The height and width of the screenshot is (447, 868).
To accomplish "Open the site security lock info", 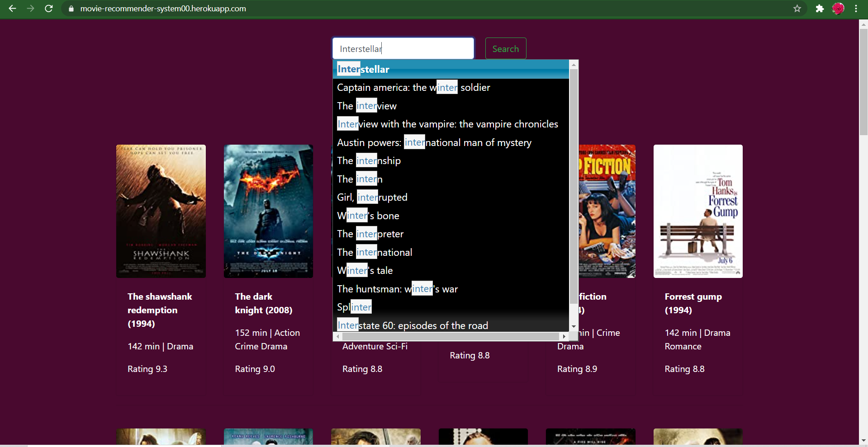I will pyautogui.click(x=71, y=9).
